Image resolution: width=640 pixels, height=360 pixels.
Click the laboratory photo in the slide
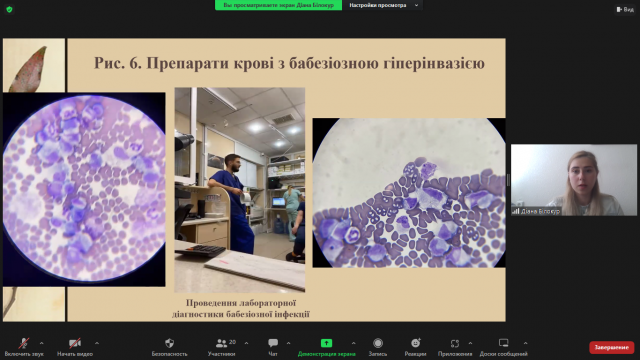coord(240,190)
